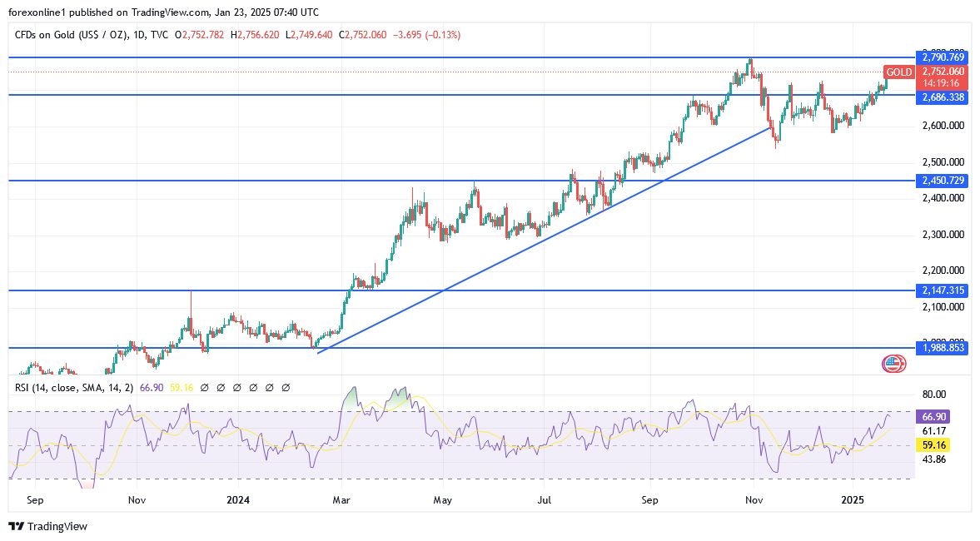Click the last ∅ symbol in RSI legend
The height and width of the screenshot is (541, 980).
286,388
